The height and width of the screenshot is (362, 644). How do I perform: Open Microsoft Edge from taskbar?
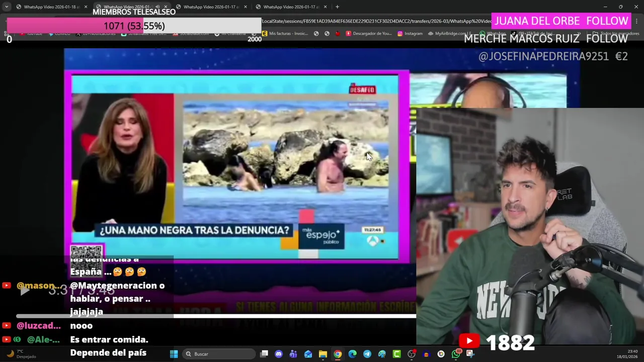352,354
